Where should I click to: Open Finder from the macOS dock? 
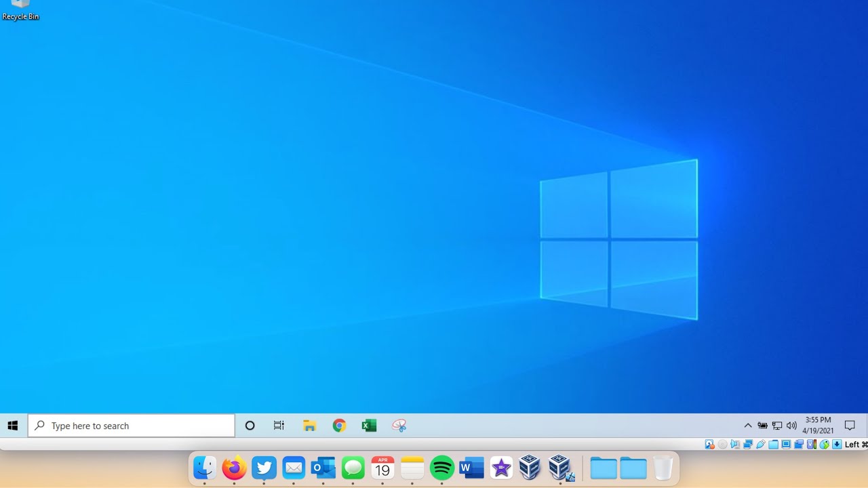point(205,468)
